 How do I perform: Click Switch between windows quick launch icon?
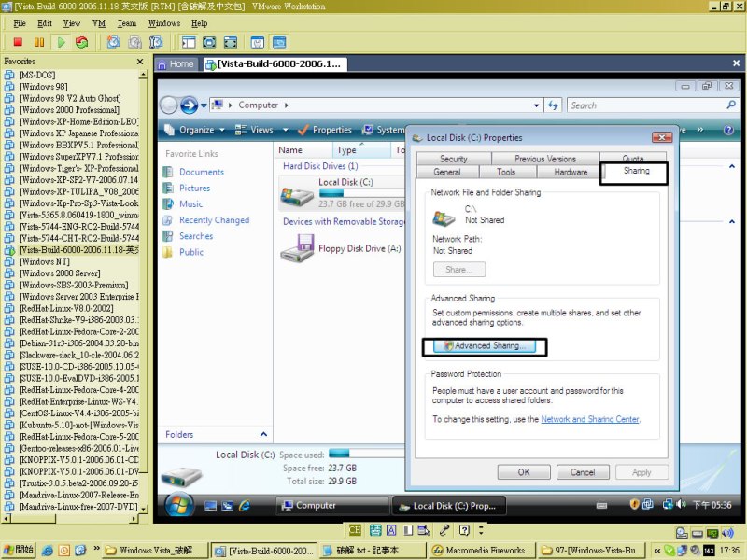(x=228, y=506)
